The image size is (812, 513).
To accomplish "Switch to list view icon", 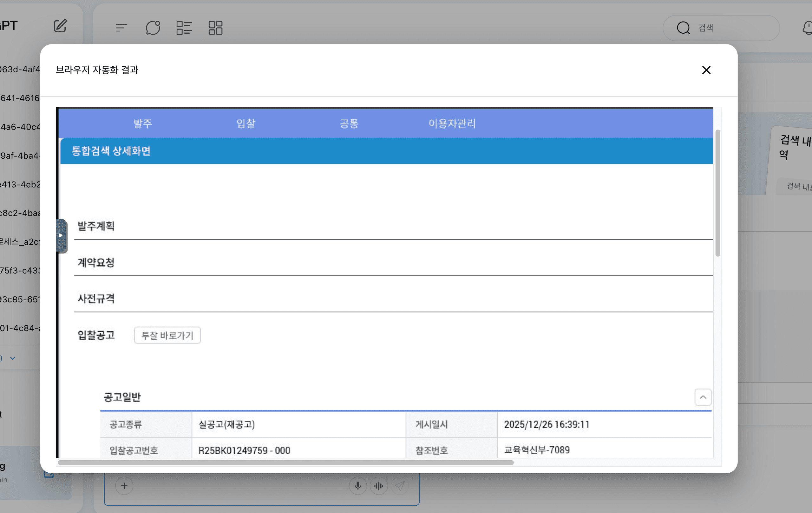I will (x=184, y=28).
